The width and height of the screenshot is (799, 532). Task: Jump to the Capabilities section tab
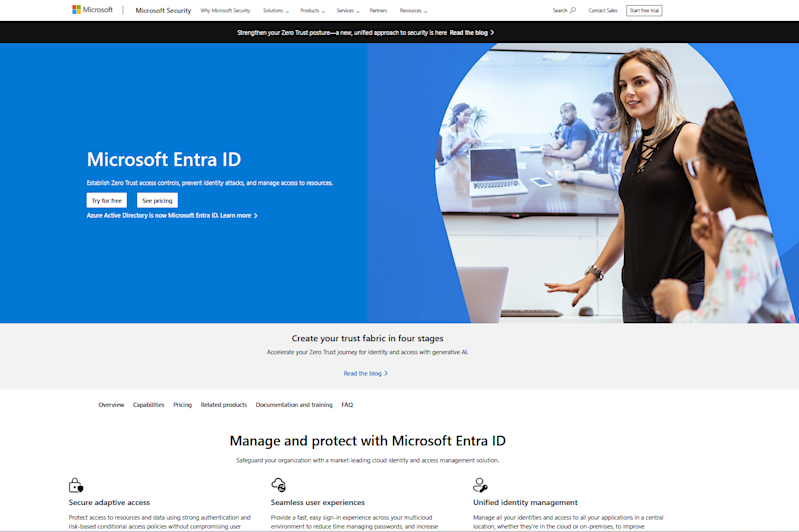(x=148, y=405)
